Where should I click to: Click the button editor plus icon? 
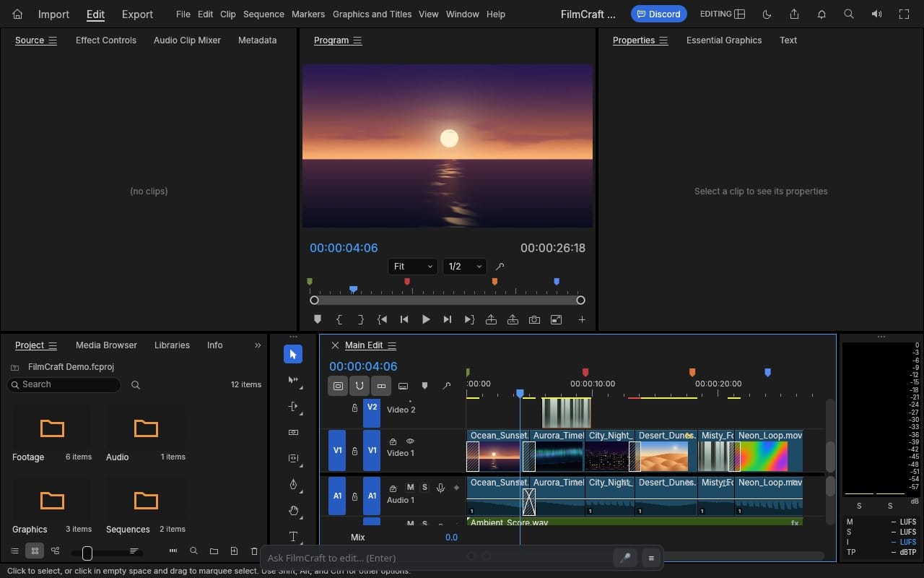pyautogui.click(x=581, y=319)
